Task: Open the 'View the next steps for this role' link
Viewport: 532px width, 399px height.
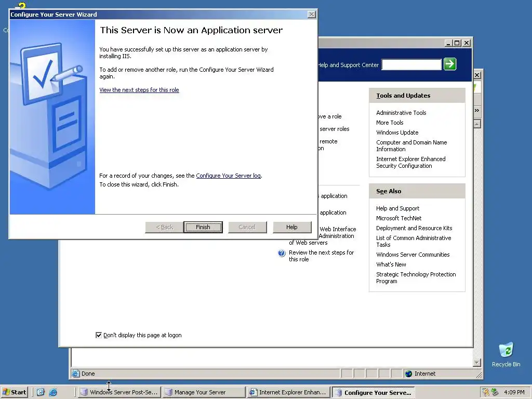Action: 139,90
